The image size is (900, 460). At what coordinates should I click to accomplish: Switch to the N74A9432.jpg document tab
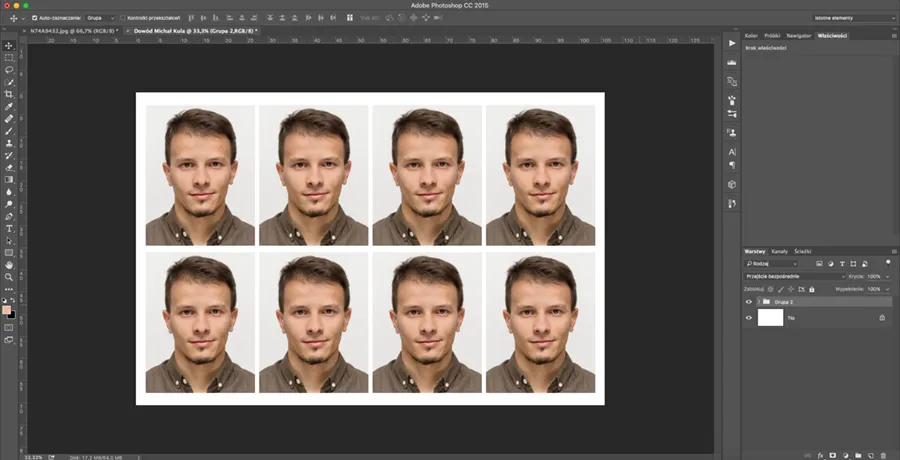(73, 31)
